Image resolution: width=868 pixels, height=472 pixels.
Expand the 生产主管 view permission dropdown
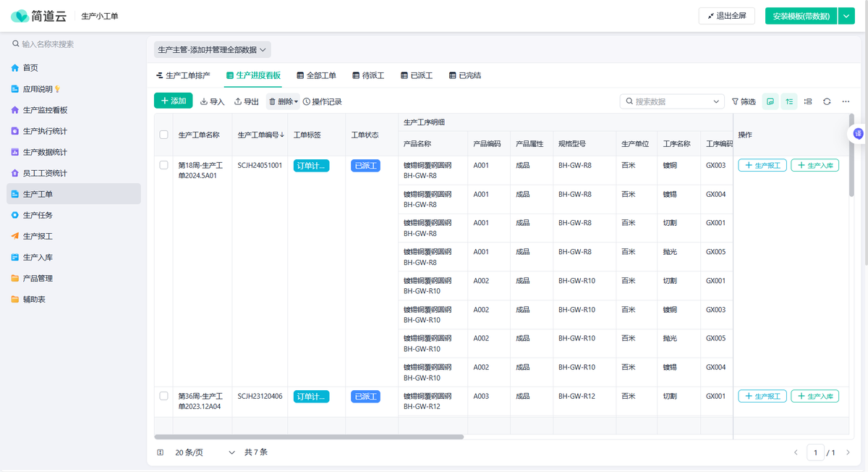(x=212, y=50)
